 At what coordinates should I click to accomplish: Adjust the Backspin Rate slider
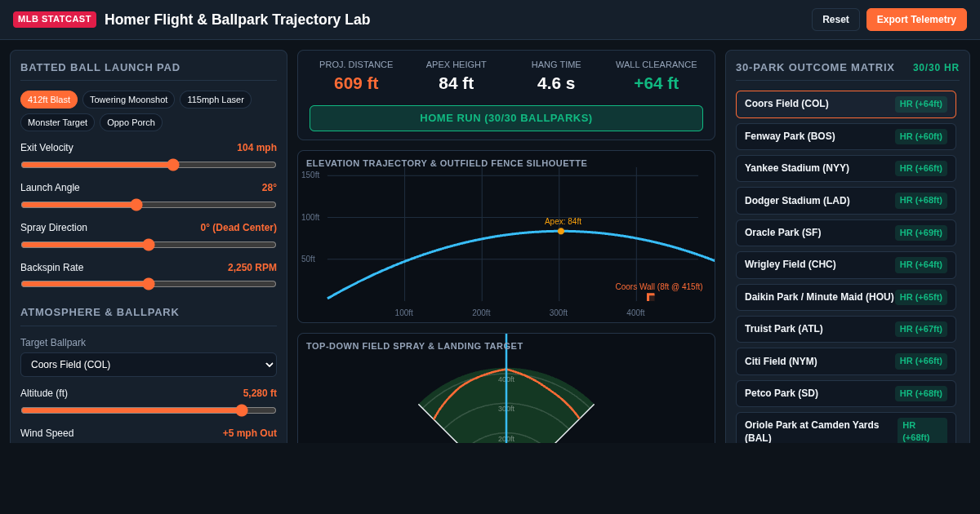pos(149,284)
